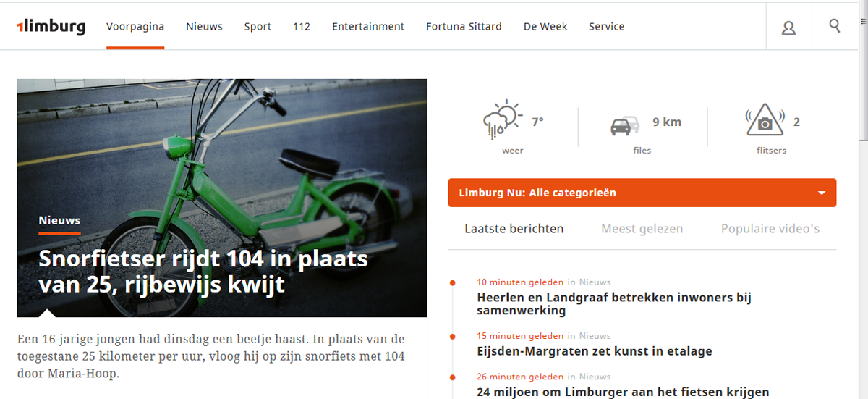Select Laatste berichten tab
This screenshot has width=868, height=399.
(x=514, y=229)
